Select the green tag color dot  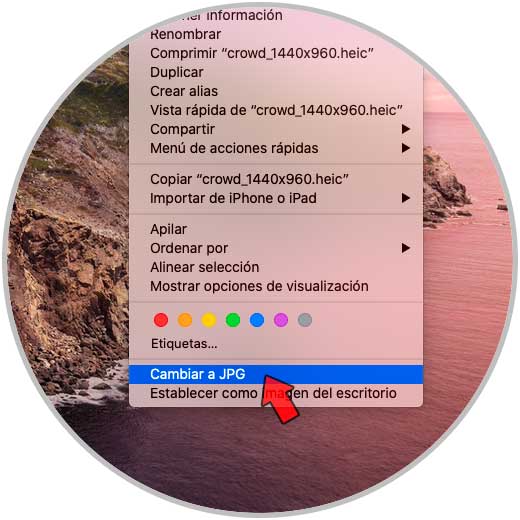click(x=233, y=320)
